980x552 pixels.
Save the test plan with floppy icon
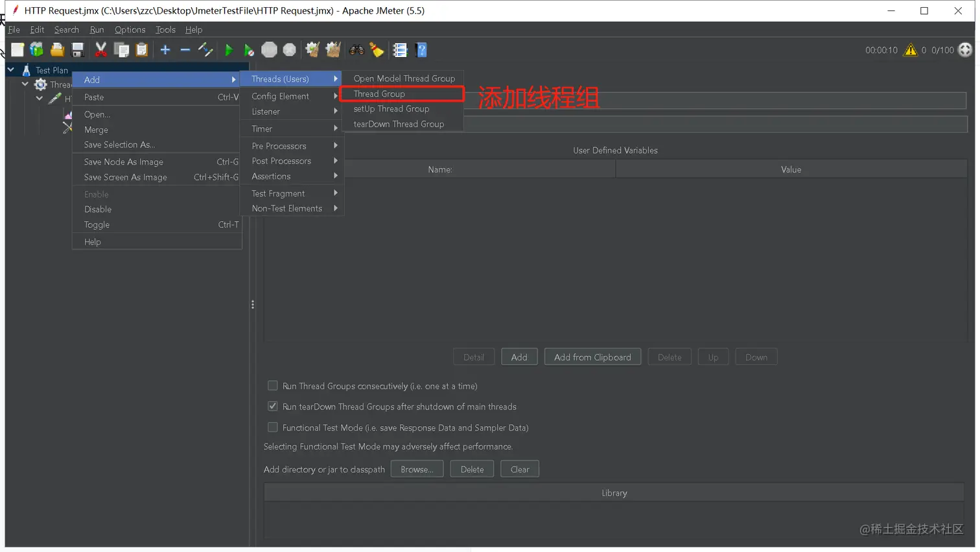[x=78, y=50]
